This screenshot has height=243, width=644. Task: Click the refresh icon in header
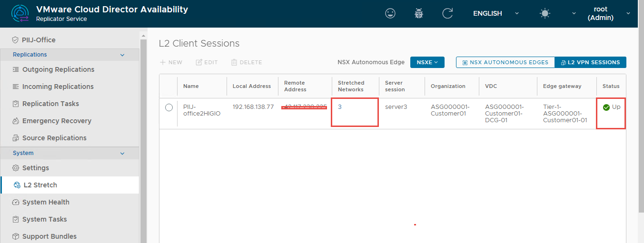pos(447,14)
